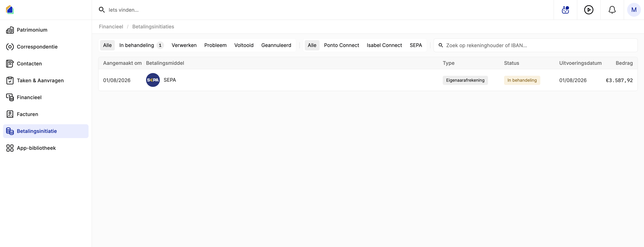
Task: Click the In behandeling status badge
Action: point(522,80)
